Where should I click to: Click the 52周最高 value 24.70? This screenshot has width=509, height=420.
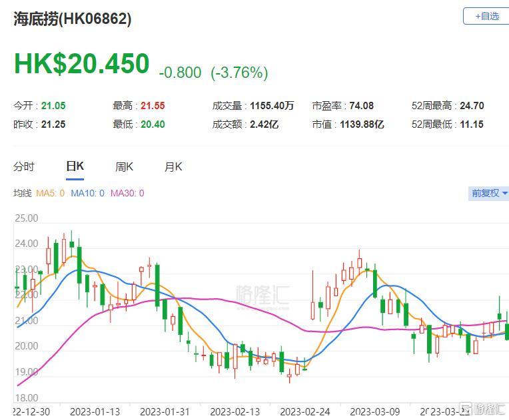(x=472, y=106)
